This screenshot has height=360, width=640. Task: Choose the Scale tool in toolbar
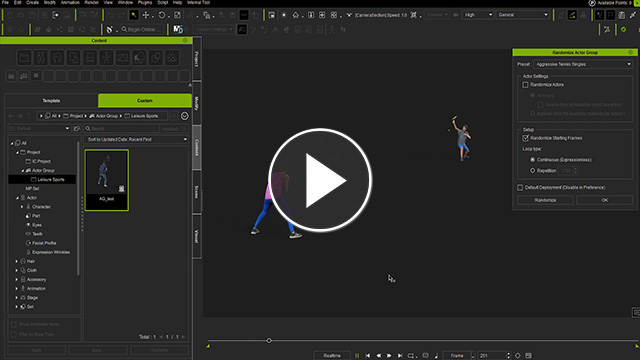pos(177,15)
